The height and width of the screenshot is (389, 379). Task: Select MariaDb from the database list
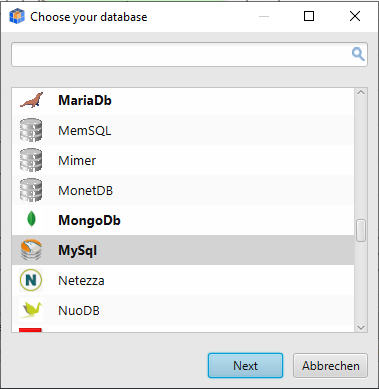183,100
